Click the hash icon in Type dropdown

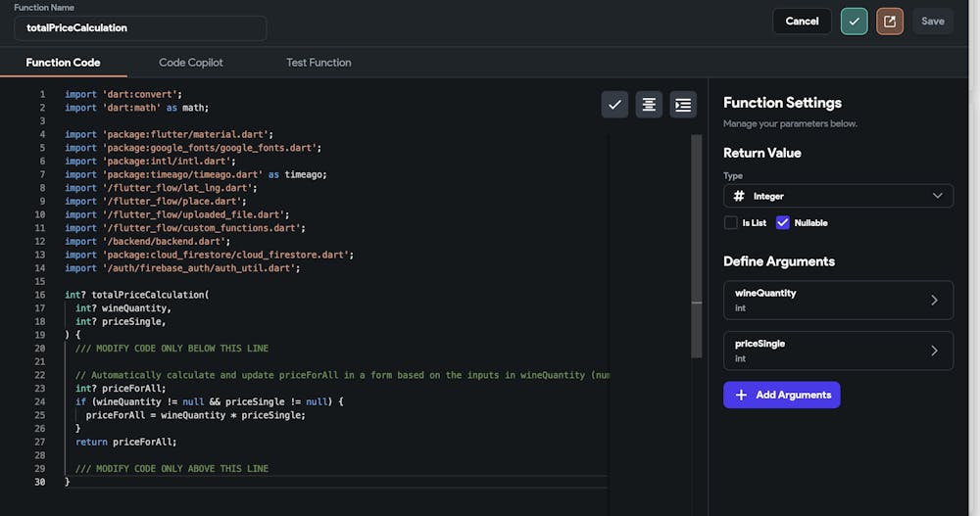pyautogui.click(x=739, y=196)
